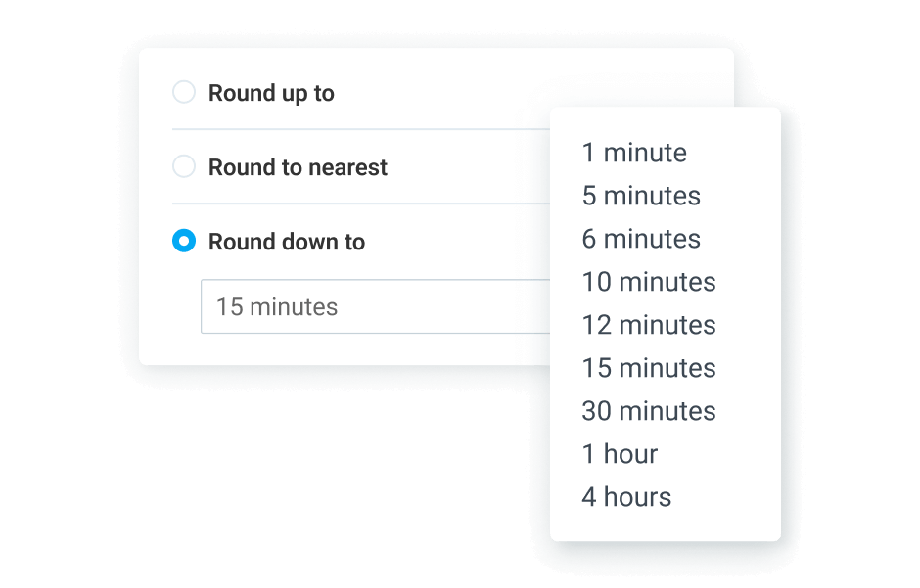Click the 'Round down to' label text
920x588 pixels.
(x=287, y=242)
